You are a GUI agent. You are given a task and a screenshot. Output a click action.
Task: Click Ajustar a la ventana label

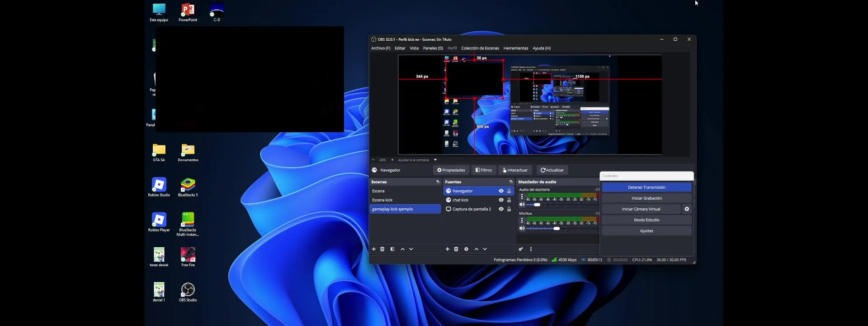coord(413,160)
